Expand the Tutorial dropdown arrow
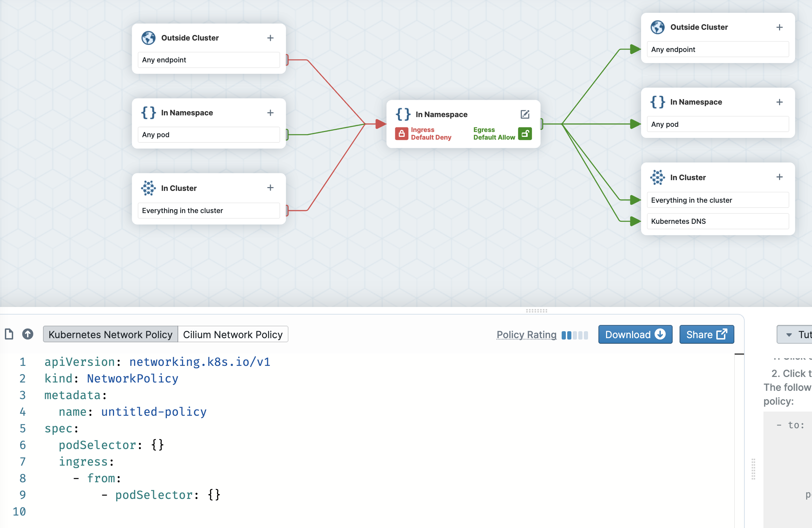Image resolution: width=812 pixels, height=528 pixels. point(789,335)
